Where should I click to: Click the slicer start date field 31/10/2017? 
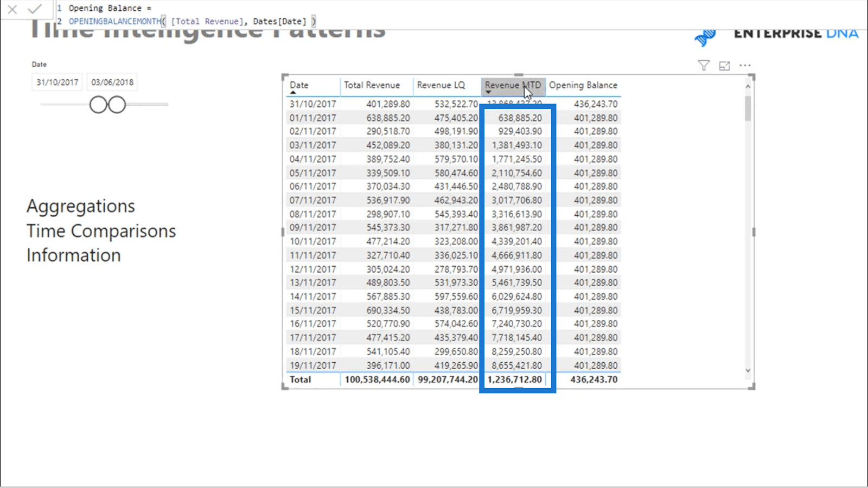pyautogui.click(x=57, y=82)
